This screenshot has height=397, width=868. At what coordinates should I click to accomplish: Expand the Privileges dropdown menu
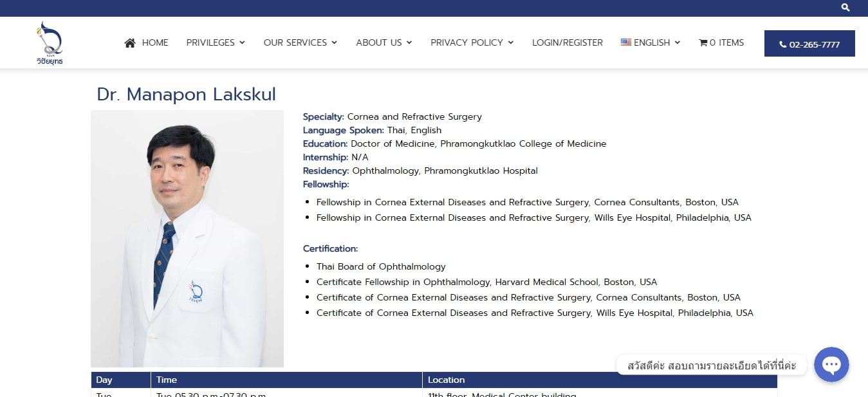click(216, 42)
